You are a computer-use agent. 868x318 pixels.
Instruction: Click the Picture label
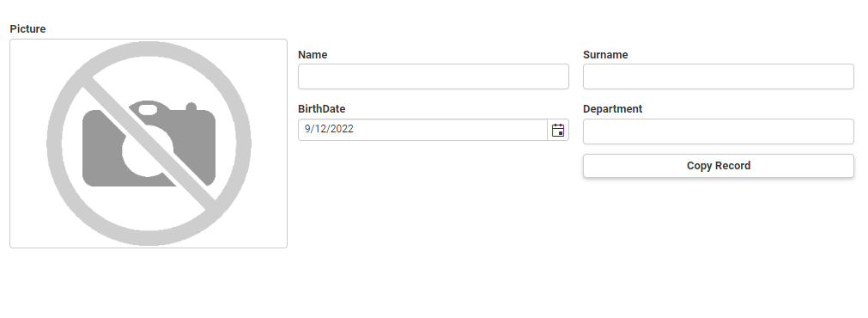pyautogui.click(x=27, y=29)
